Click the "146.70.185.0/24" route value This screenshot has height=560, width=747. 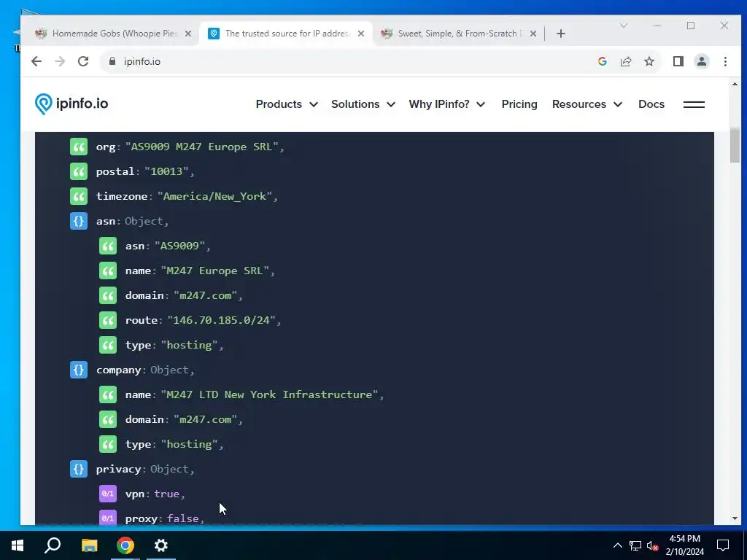pos(221,320)
